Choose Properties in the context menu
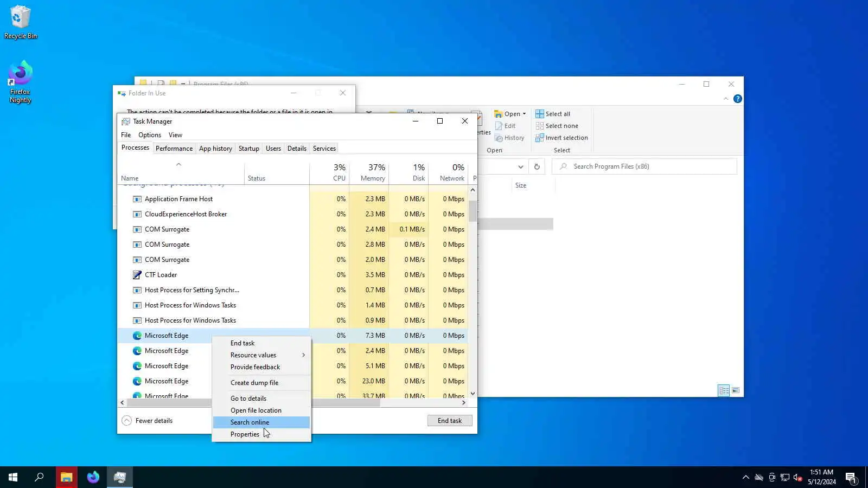The image size is (868, 488). (x=261, y=434)
